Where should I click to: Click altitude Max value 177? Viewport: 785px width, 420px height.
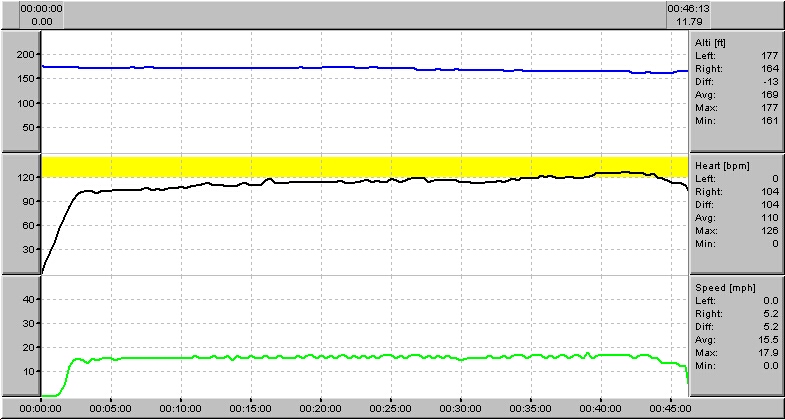[771, 108]
